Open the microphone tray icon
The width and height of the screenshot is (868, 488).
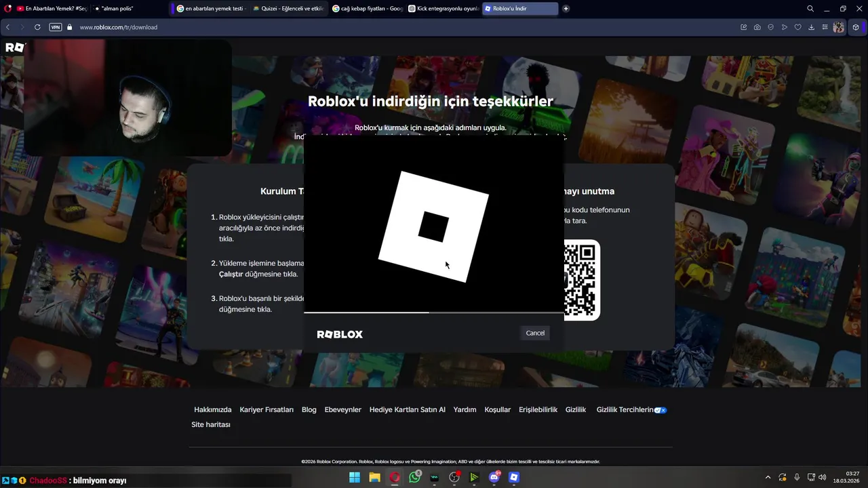point(797,477)
